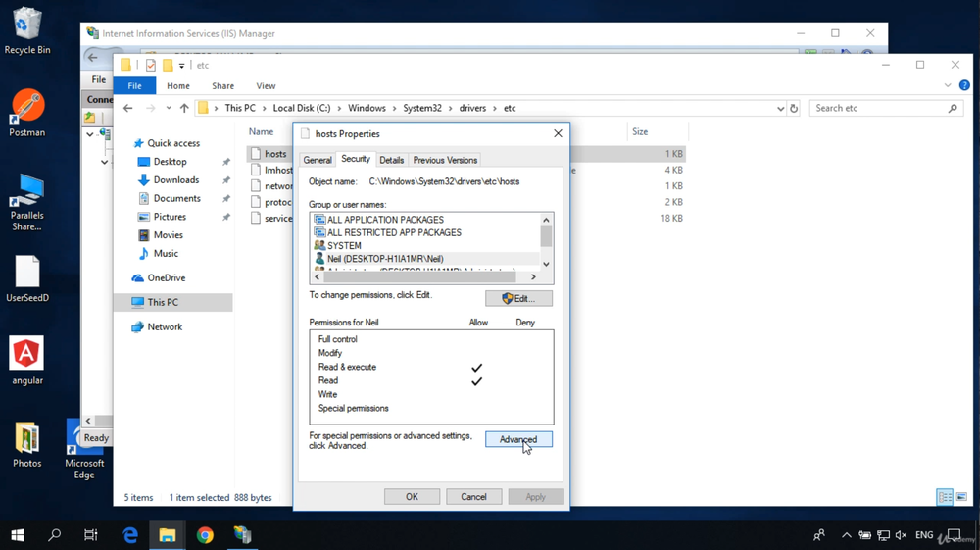Refresh the etc folder view
The height and width of the screenshot is (550, 980).
coord(794,108)
